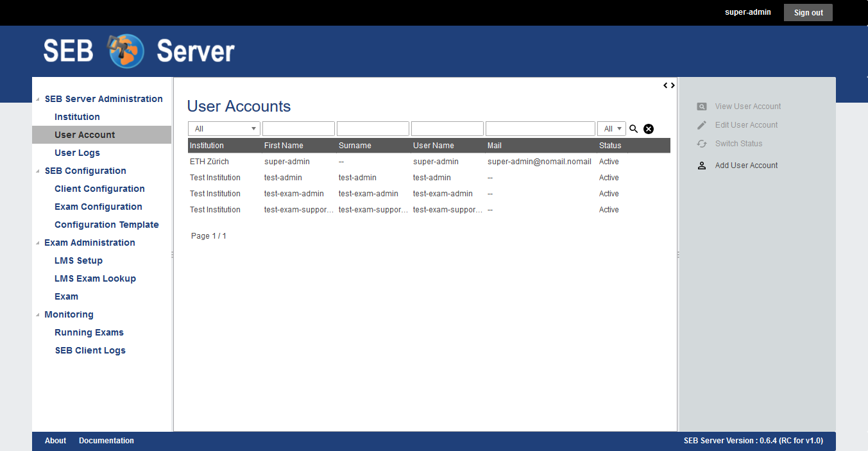
Task: Toggle content width with the arrows icon
Action: click(x=668, y=85)
